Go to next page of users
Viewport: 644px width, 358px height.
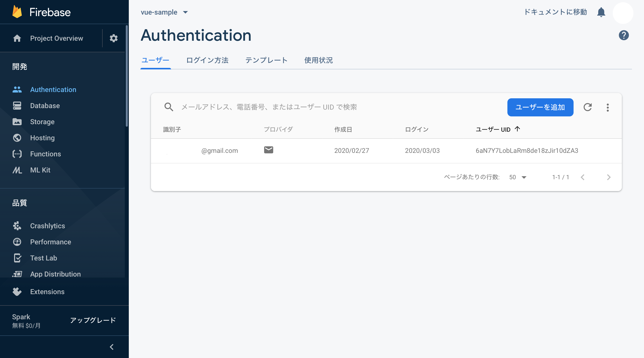coord(609,177)
